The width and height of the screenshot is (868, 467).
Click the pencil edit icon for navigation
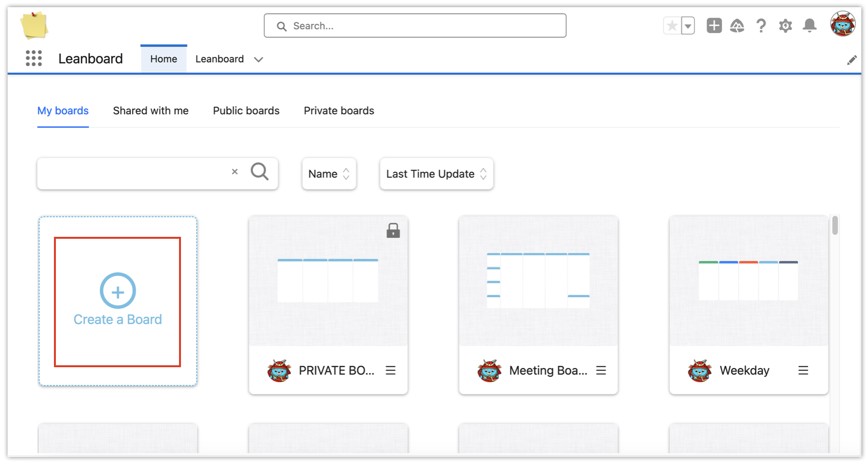click(x=852, y=60)
